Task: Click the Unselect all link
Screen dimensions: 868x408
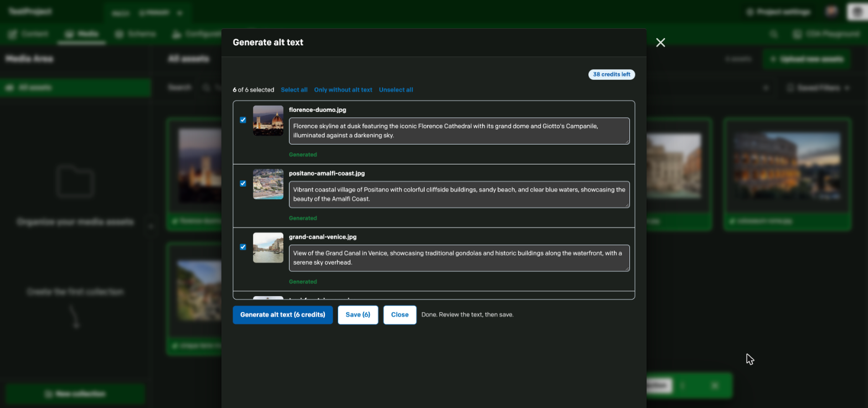Action: [396, 90]
